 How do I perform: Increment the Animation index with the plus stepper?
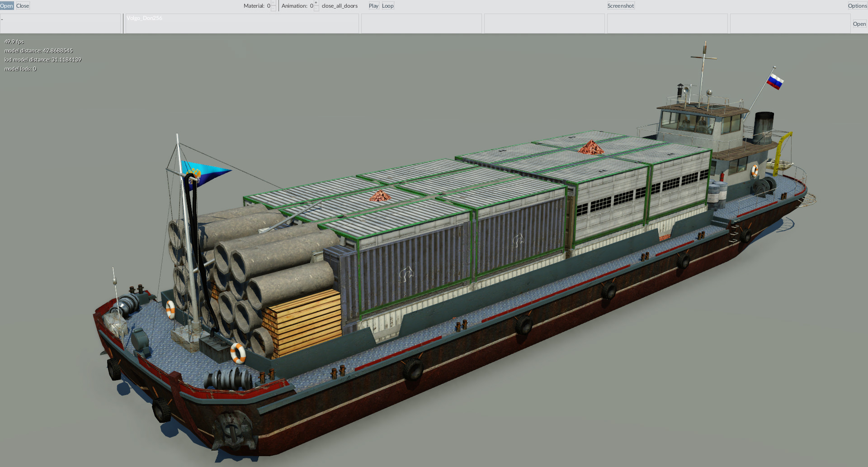(316, 3)
